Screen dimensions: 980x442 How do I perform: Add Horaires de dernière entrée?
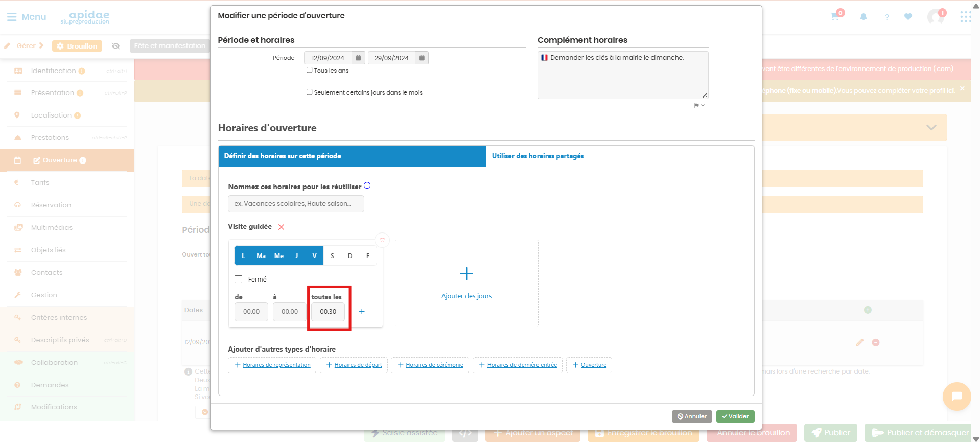tap(518, 365)
